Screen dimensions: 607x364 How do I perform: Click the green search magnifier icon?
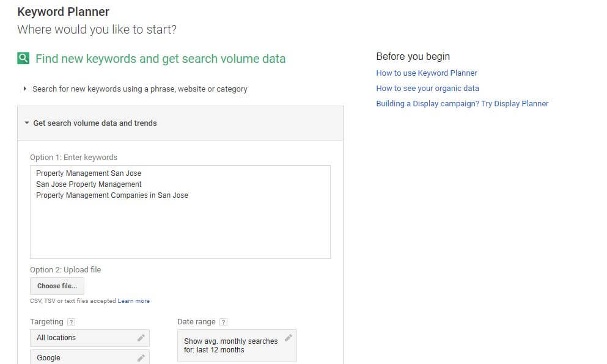tap(23, 58)
